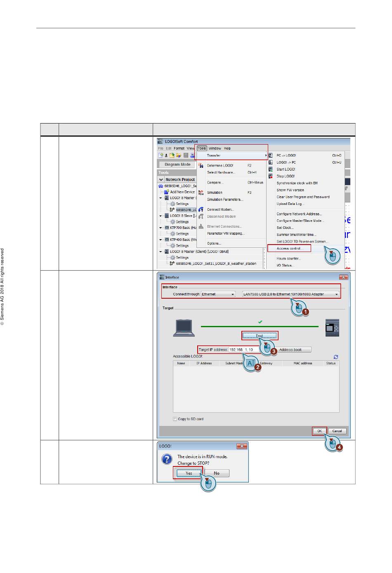Click the Simulation menu icon
Screen dimensions: 392x573
[201, 193]
